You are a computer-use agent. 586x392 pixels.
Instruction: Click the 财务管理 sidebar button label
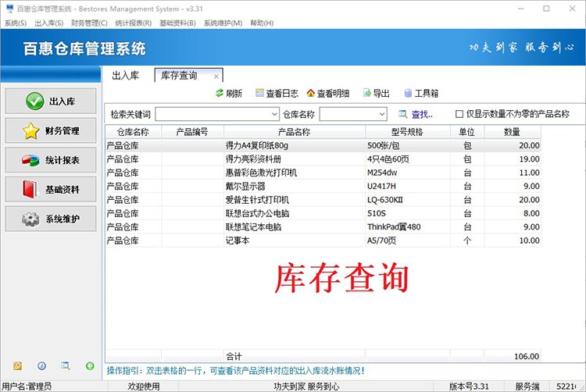(62, 130)
